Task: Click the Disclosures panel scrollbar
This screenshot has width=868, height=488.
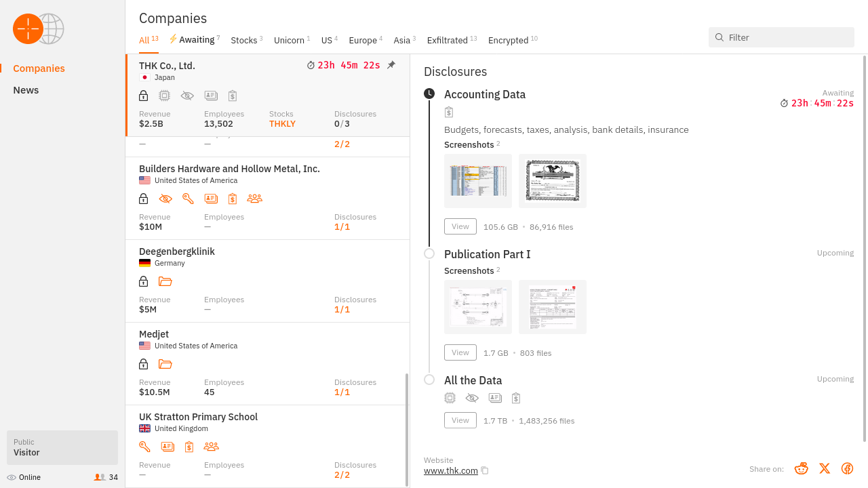Action: point(865,249)
